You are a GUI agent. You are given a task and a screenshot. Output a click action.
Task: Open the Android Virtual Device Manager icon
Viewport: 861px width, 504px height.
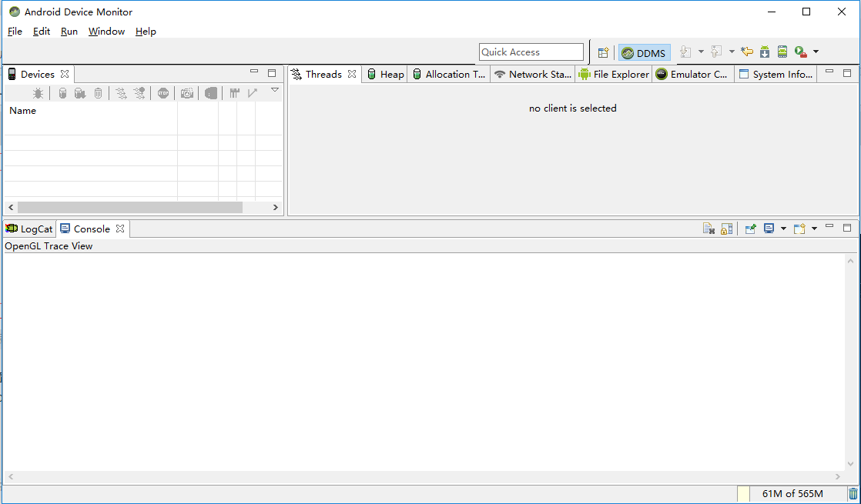(782, 52)
